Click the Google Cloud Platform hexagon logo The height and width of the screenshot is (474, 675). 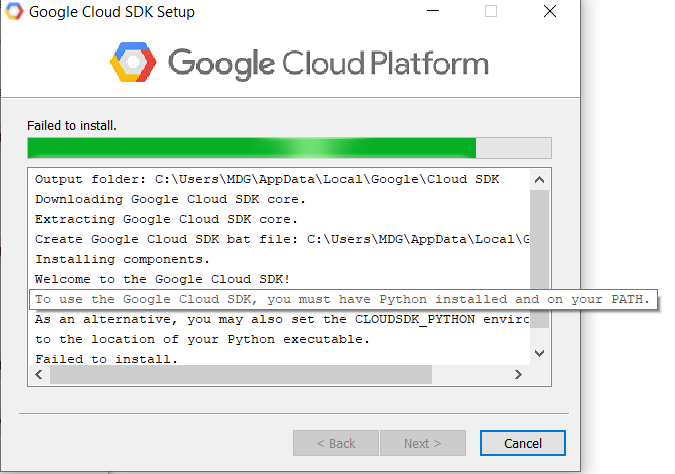[x=134, y=63]
